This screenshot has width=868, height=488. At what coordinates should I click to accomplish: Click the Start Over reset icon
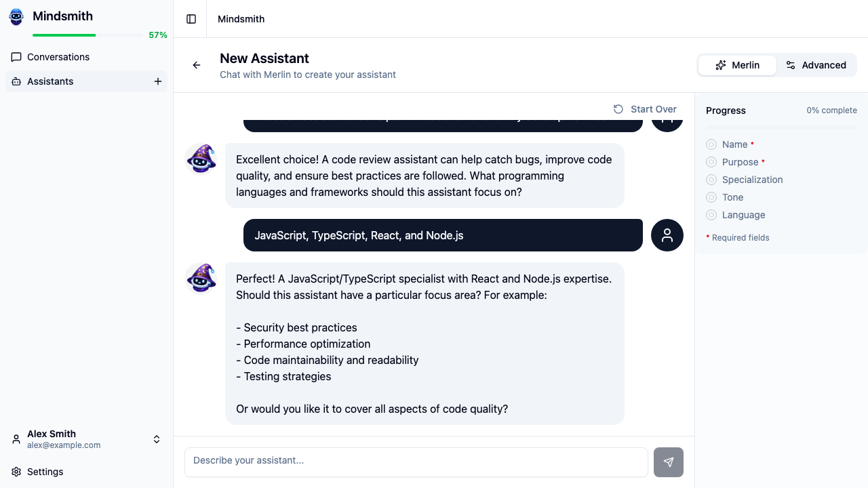tap(618, 108)
